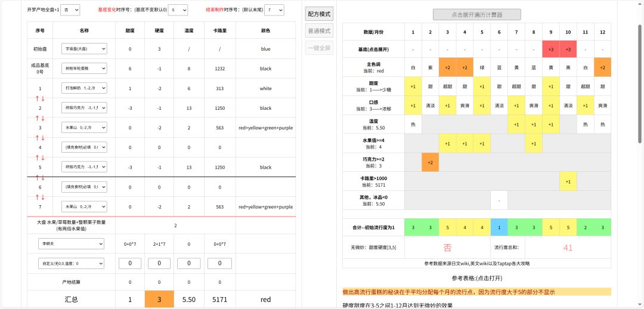Open the 结束制作 sequence number dropdown
Screen dimensions: 644x309
tap(274, 10)
